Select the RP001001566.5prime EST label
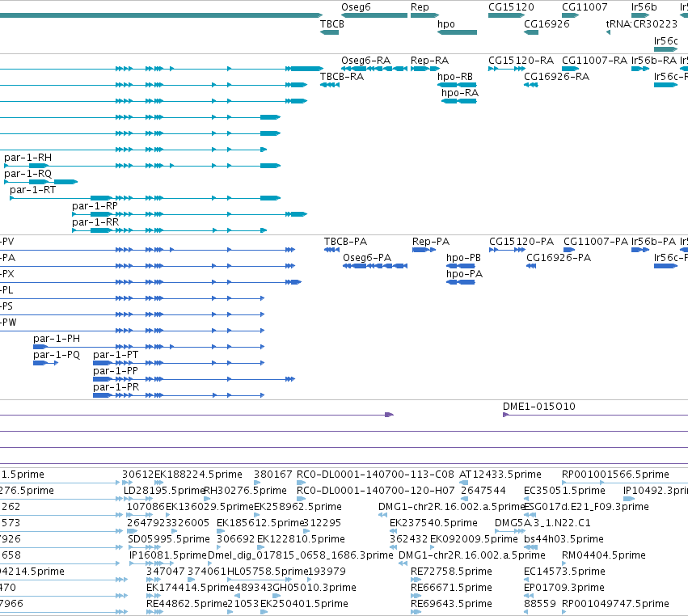 [615, 475]
